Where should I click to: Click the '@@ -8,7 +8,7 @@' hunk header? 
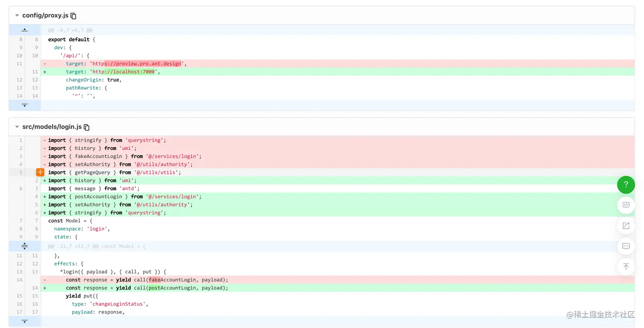[x=70, y=30]
